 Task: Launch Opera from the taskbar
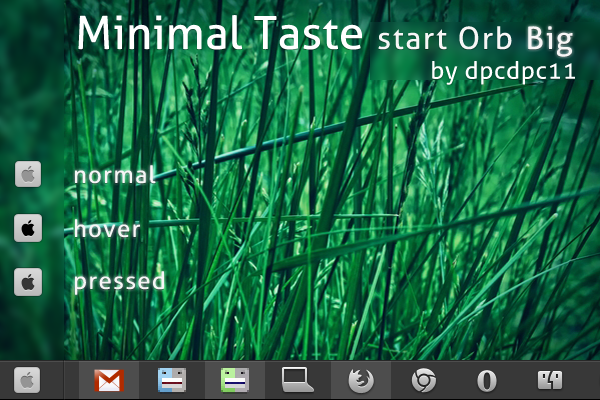[x=487, y=381]
